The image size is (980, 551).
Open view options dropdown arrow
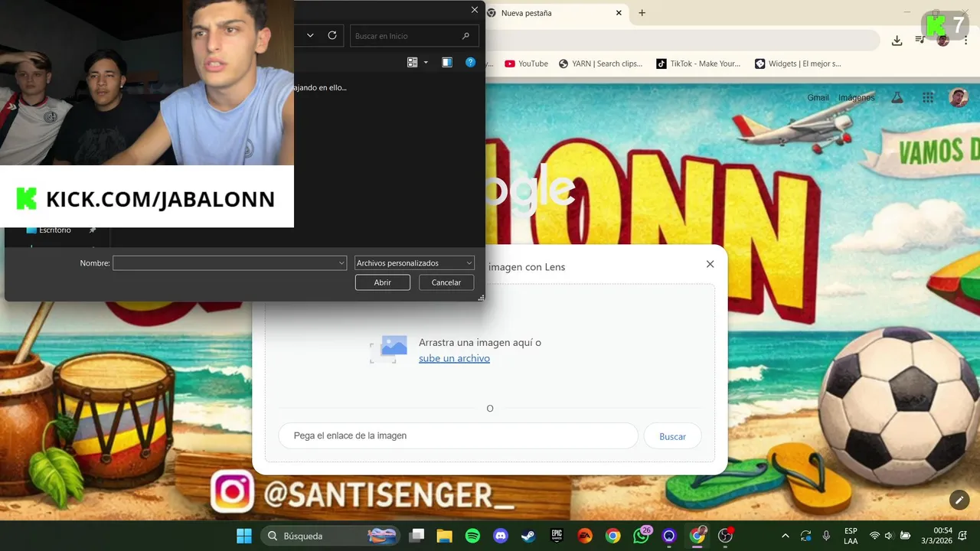point(426,63)
